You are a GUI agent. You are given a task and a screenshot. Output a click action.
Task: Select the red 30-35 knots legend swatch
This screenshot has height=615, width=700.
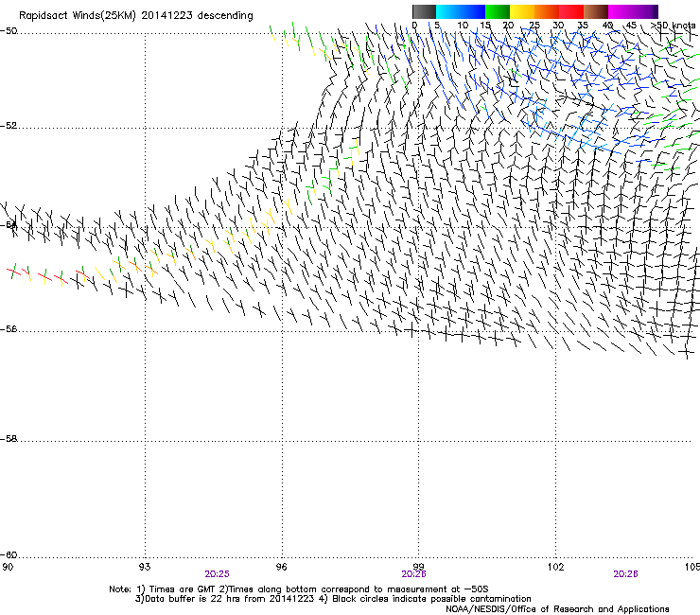click(x=571, y=11)
